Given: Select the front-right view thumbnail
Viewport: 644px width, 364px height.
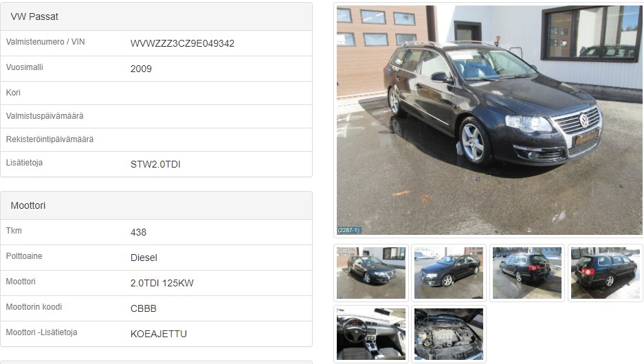Looking at the screenshot, I should pyautogui.click(x=371, y=273).
